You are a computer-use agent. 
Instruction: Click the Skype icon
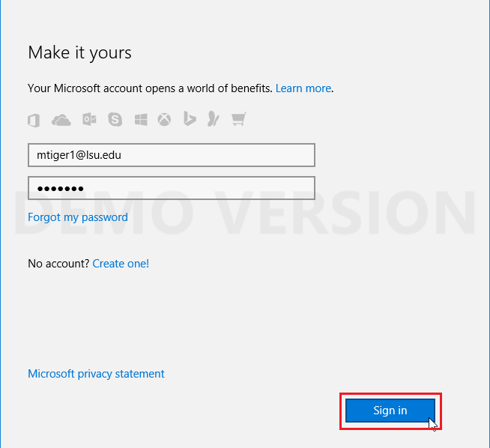[115, 119]
